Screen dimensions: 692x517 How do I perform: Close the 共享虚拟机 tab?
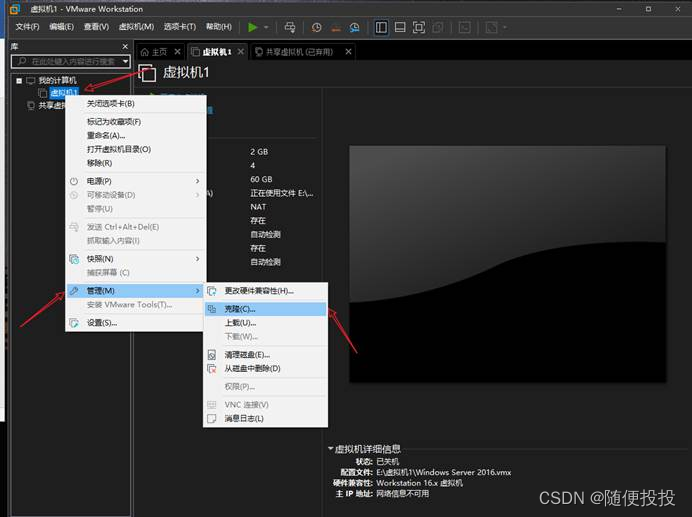click(x=348, y=52)
